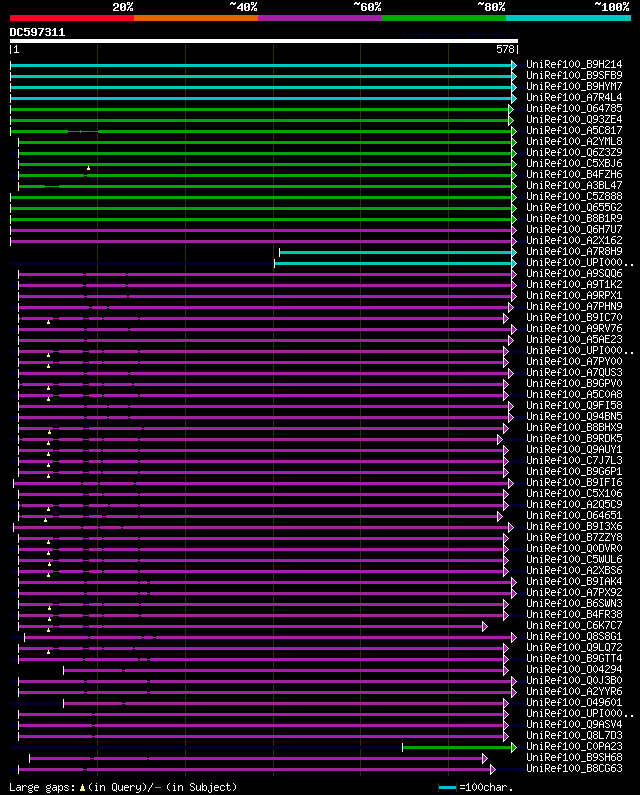Click the UniRef100_C0PA23 label
The width and height of the screenshot is (640, 795).
[x=574, y=746]
